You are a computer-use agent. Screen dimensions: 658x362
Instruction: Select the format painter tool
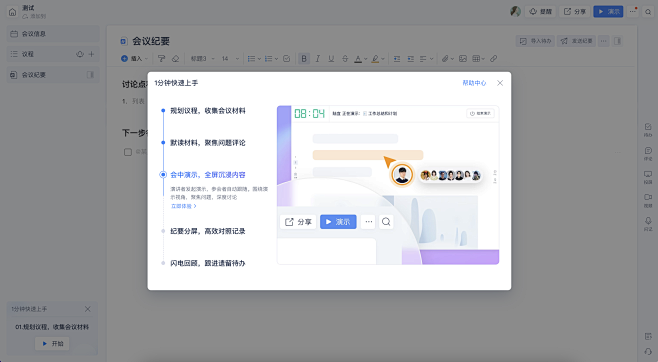(x=162, y=59)
